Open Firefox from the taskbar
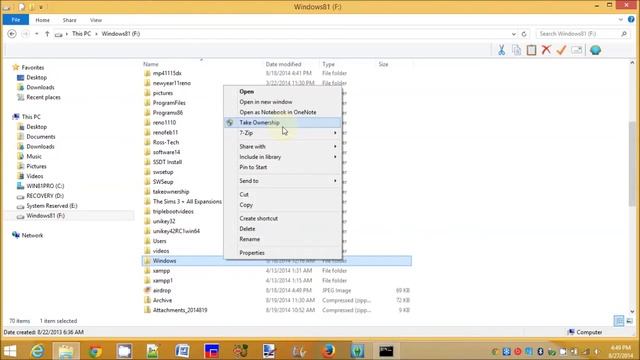Screen dimensions: 640x360 click(328, 351)
